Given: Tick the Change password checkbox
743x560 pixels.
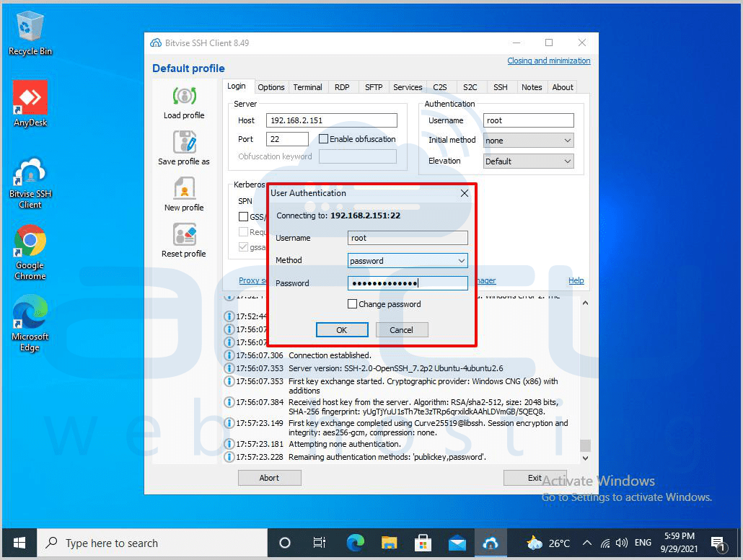Looking at the screenshot, I should 352,304.
